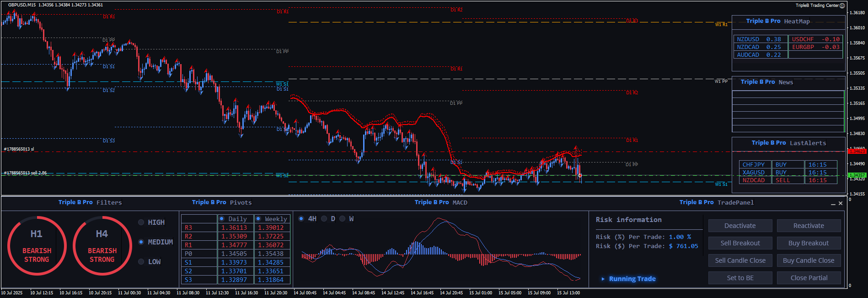Click the XAGUSD row in LastAlerts

(x=754, y=173)
